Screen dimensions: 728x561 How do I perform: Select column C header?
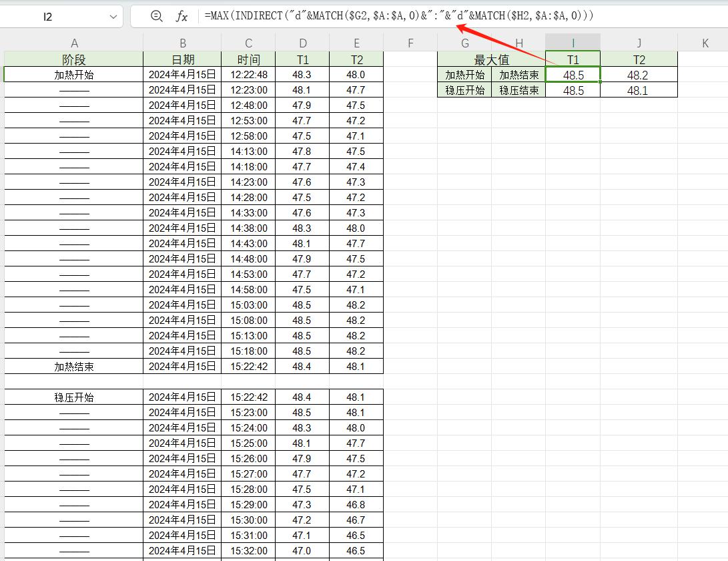coord(248,43)
